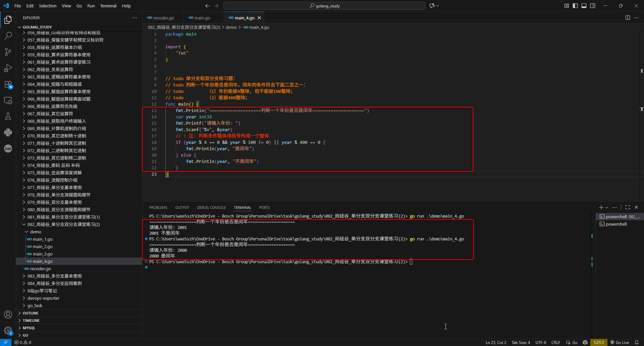Select the powershell 082 terminal instance
Screen dimensions: 644x346
coord(620,217)
